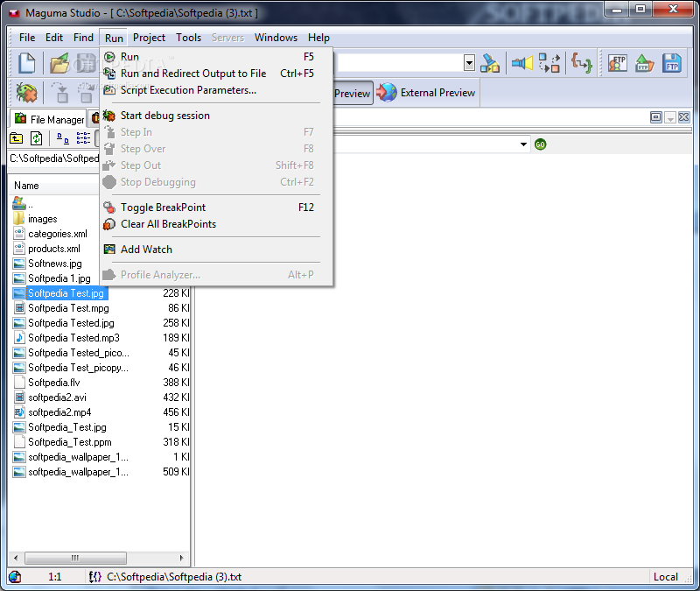The width and height of the screenshot is (700, 591).
Task: Click the 1:1 cursor position in status bar
Action: (x=54, y=577)
